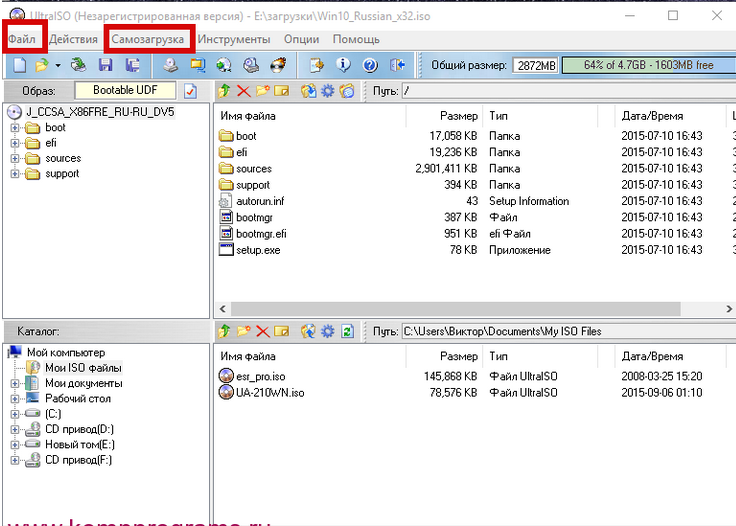736x526 pixels.
Task: Click folder label icon after image gear
Action: point(347,91)
